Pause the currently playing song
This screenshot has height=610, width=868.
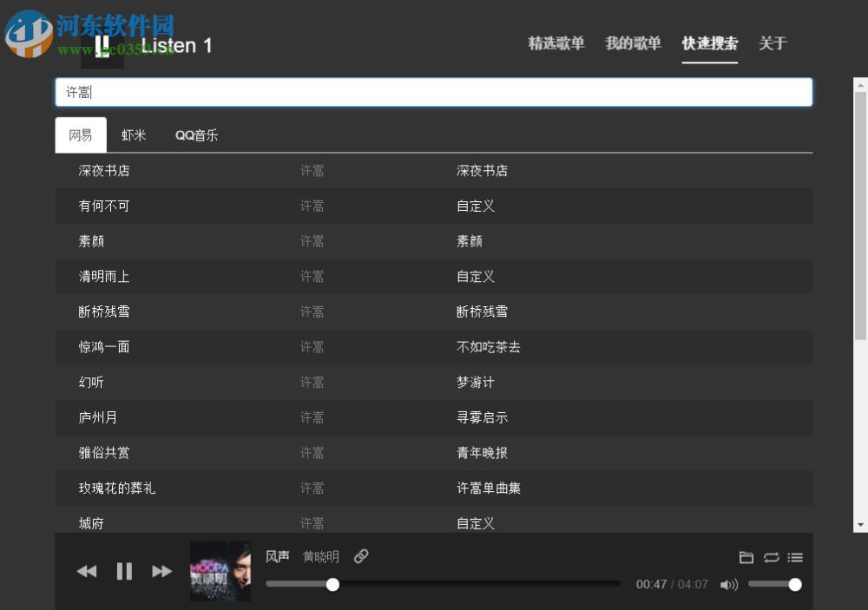click(123, 571)
